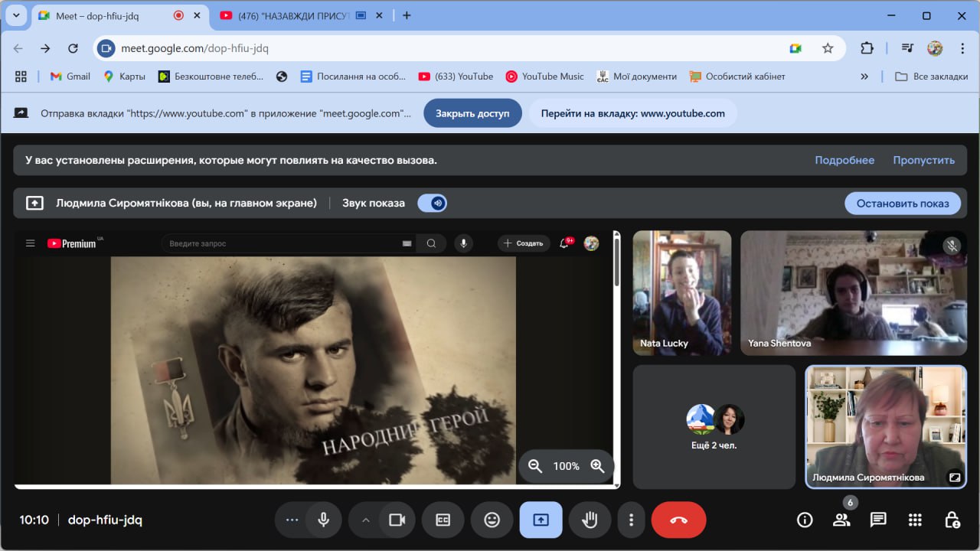Click the Подробнее link
The image size is (980, 551).
[844, 160]
